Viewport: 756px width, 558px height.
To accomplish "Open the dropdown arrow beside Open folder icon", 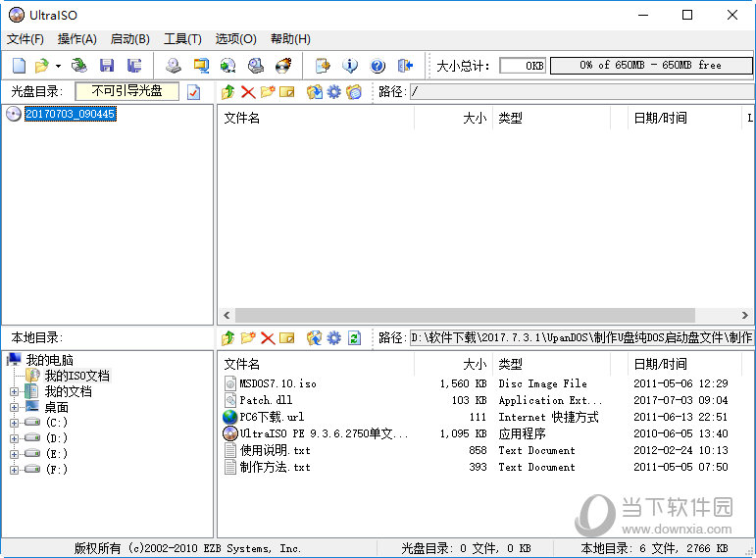I will coord(58,66).
